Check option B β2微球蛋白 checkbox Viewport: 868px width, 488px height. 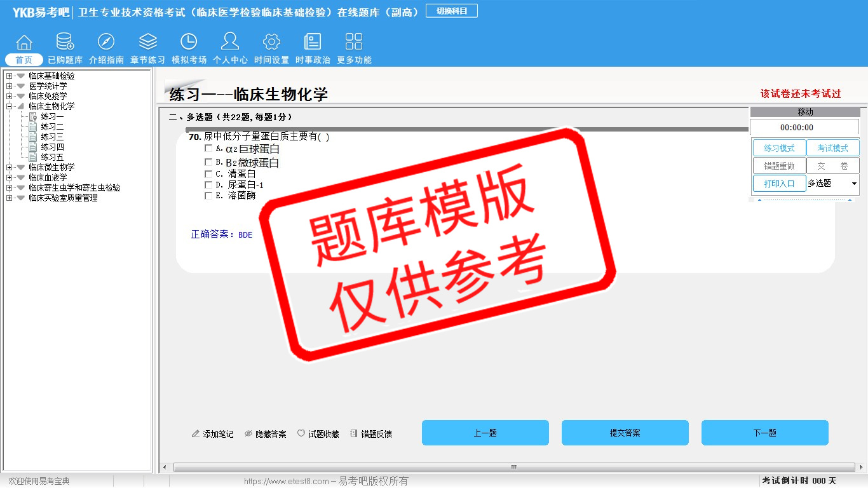[208, 162]
